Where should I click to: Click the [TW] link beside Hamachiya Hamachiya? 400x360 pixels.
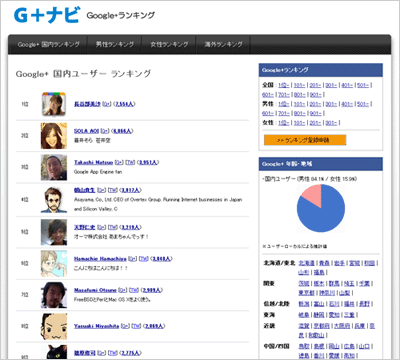(144, 259)
